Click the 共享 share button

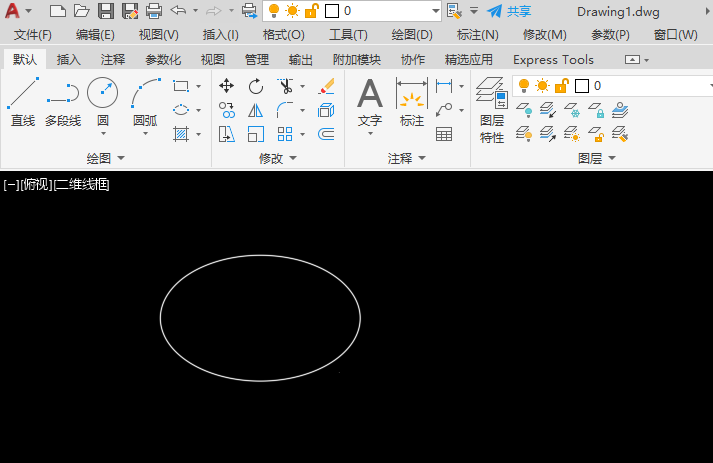(x=509, y=11)
